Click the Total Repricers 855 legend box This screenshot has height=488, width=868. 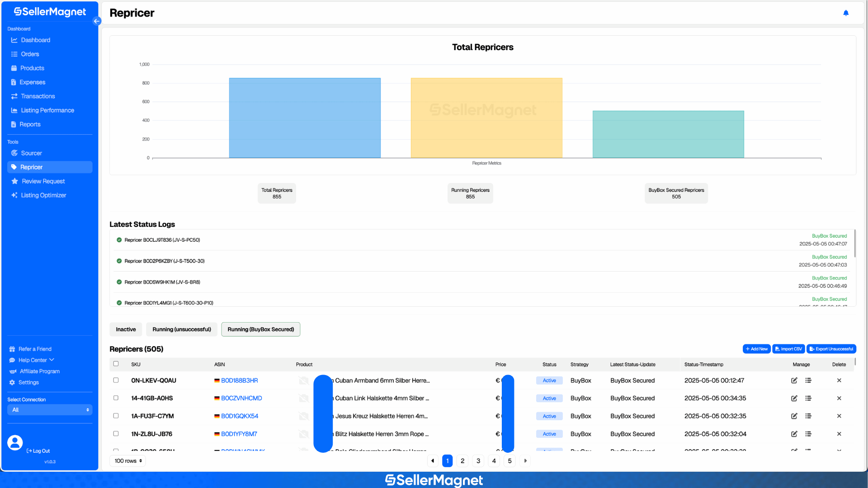[277, 193]
